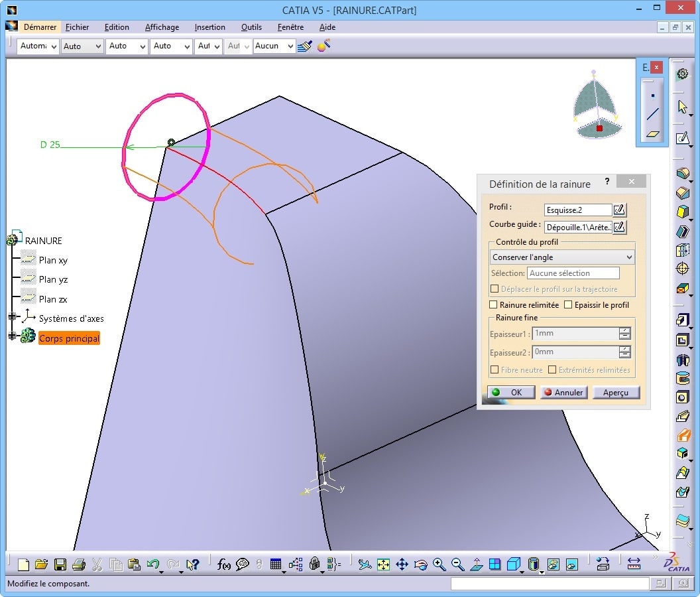Click the Plane tool in floating toolbar

coord(653,133)
